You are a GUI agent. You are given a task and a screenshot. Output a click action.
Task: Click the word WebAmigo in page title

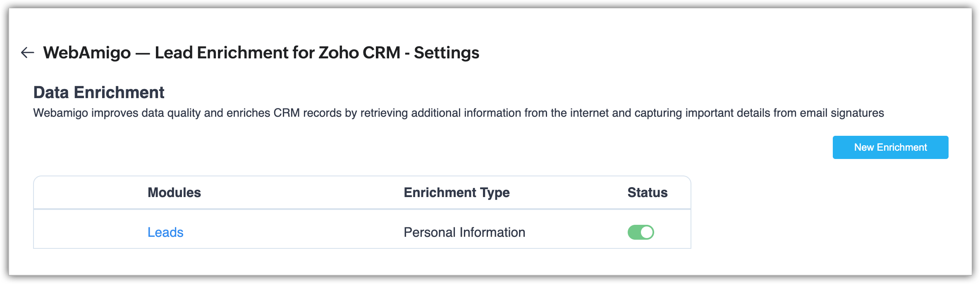click(x=87, y=53)
